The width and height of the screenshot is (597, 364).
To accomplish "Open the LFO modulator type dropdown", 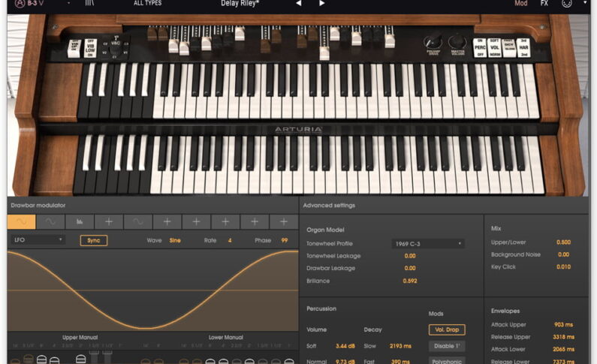I will click(38, 240).
